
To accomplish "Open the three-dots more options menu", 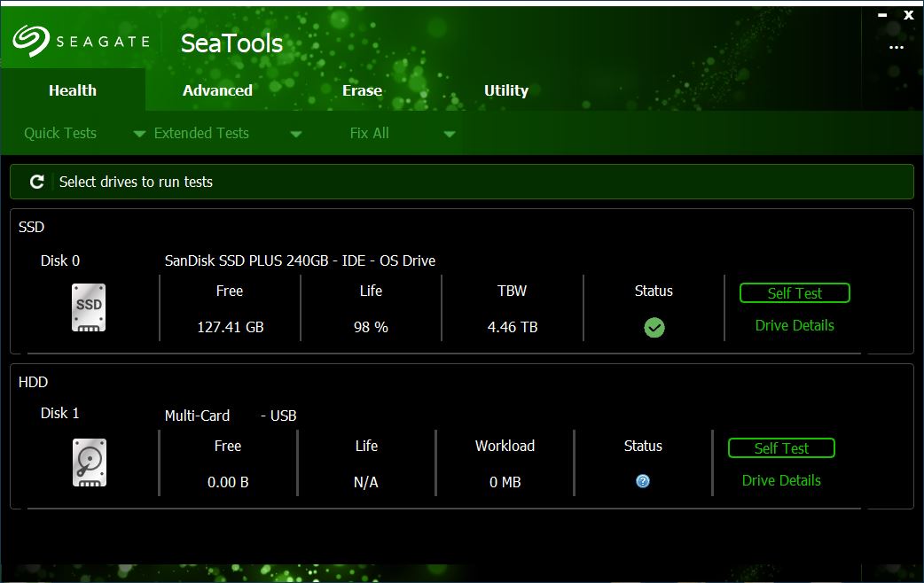I will coord(897,47).
